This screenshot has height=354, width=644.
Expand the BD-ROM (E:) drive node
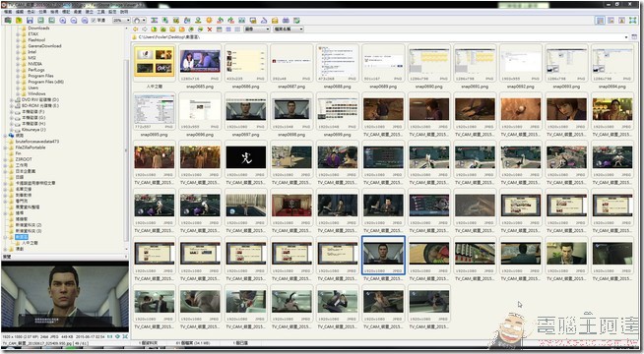[x=12, y=105]
